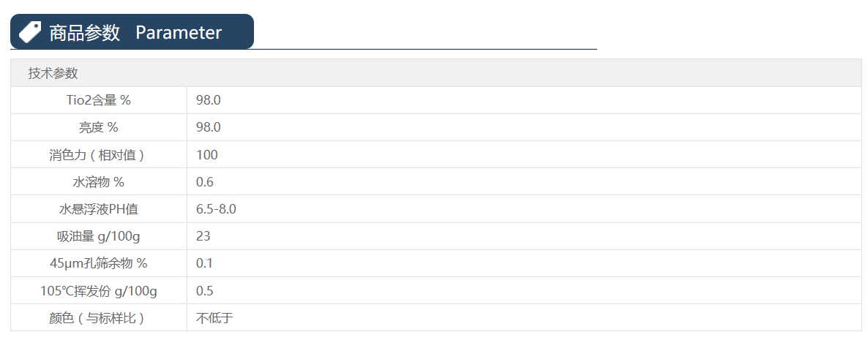Viewport: 868px width, 340px height.
Task: Click the 消色力（相对值）label
Action: pos(99,155)
